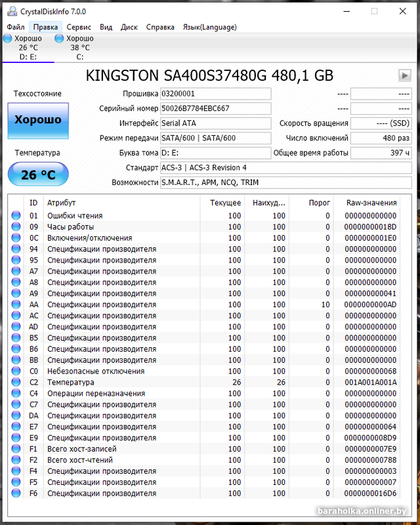Click status orb for attribute BB
Image resolution: width=420 pixels, height=525 pixels.
pyautogui.click(x=16, y=360)
